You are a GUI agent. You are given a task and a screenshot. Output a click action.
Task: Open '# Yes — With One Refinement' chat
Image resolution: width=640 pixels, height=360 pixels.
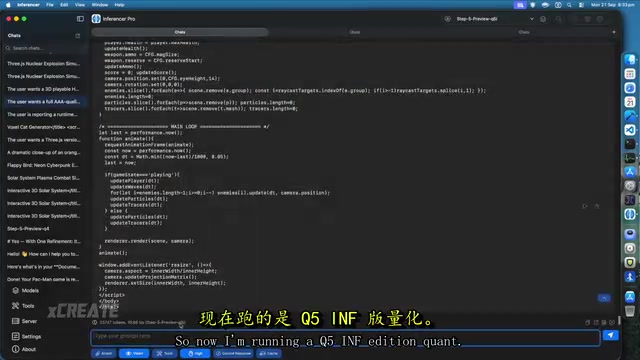coord(43,241)
